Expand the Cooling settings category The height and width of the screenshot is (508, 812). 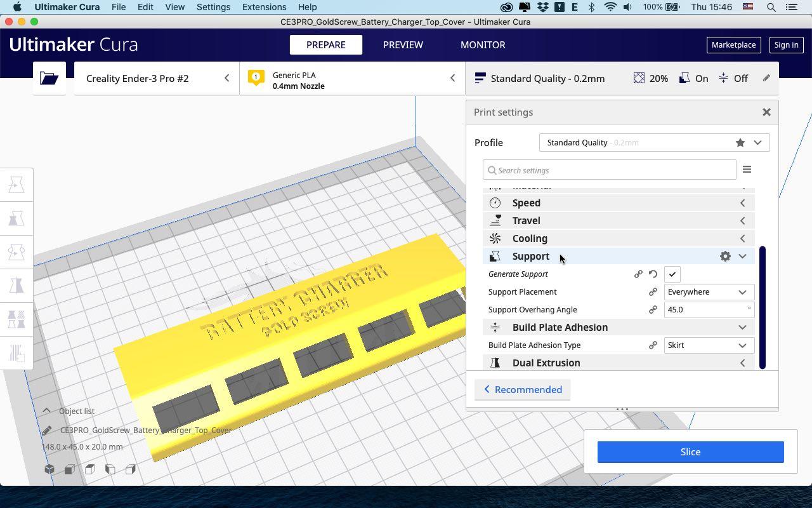[619, 239]
